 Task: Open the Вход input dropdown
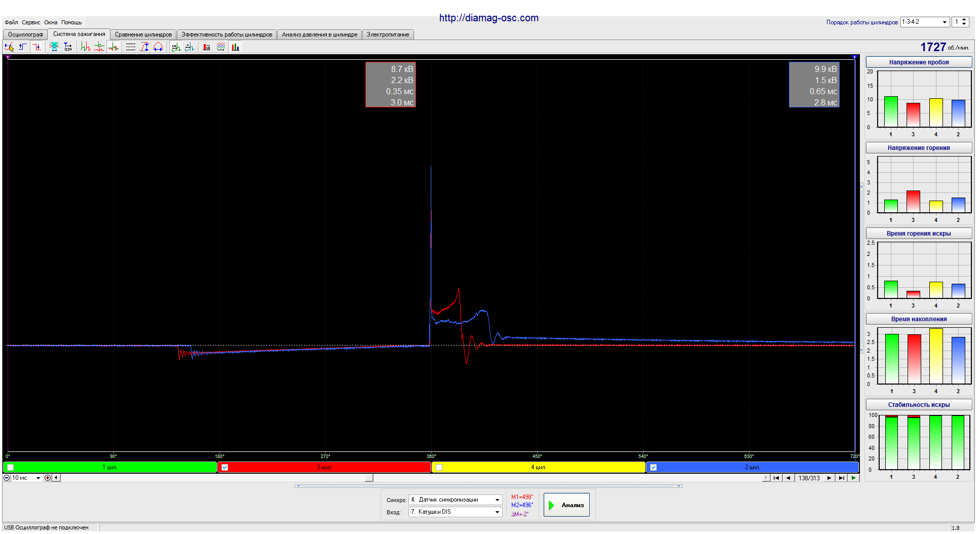[497, 512]
